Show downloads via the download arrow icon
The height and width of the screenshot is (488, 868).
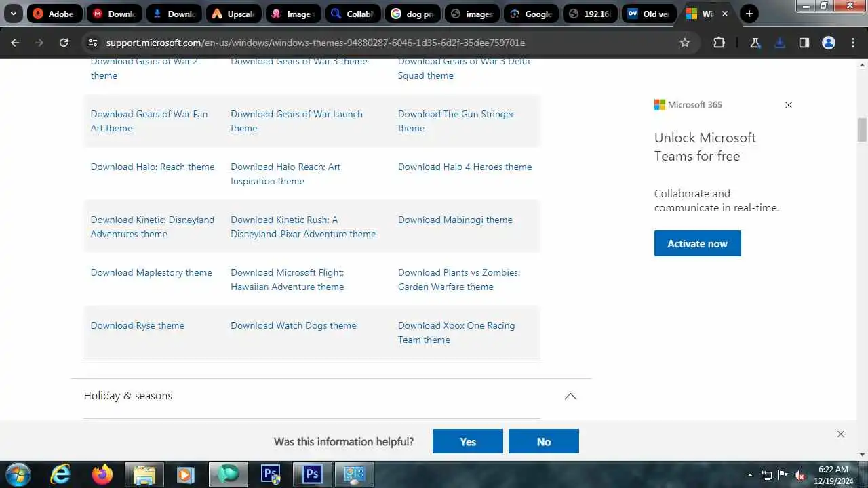(780, 43)
